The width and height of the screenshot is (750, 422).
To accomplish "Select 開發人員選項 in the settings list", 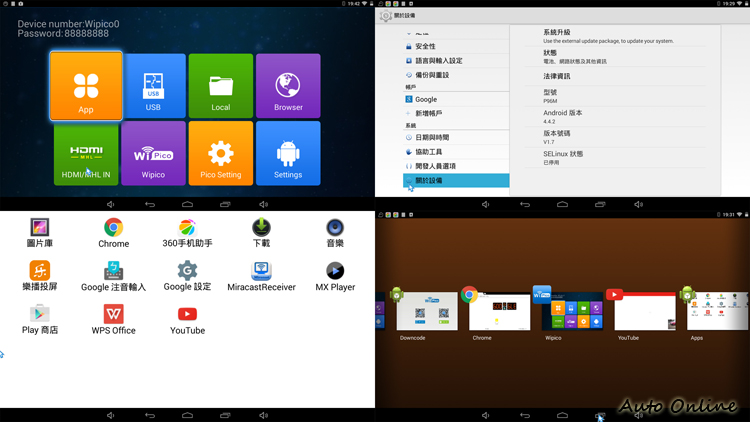I will [435, 166].
